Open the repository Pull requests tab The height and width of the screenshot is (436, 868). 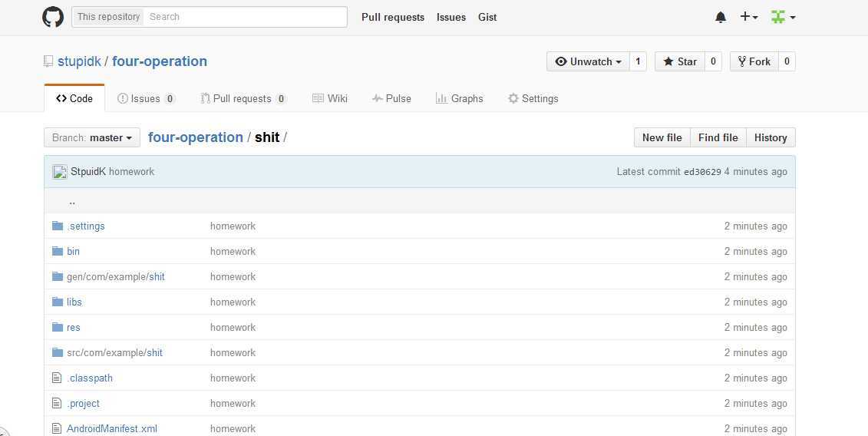click(x=243, y=98)
